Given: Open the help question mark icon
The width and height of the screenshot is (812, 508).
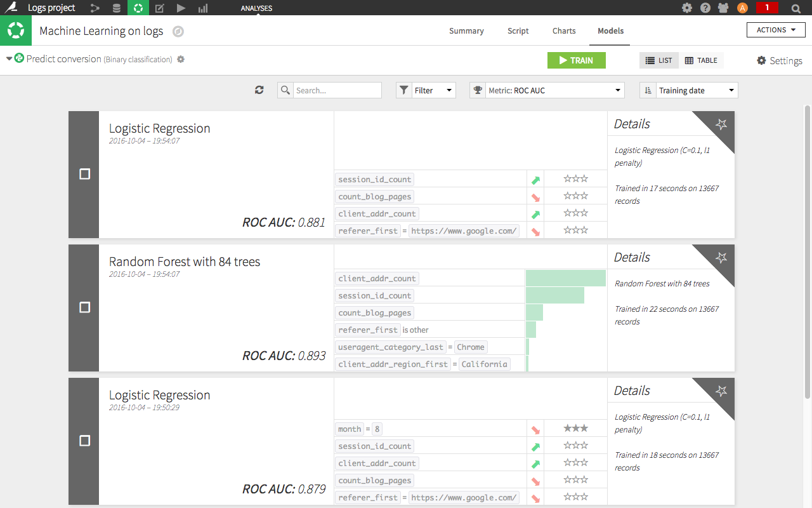Looking at the screenshot, I should click(705, 8).
